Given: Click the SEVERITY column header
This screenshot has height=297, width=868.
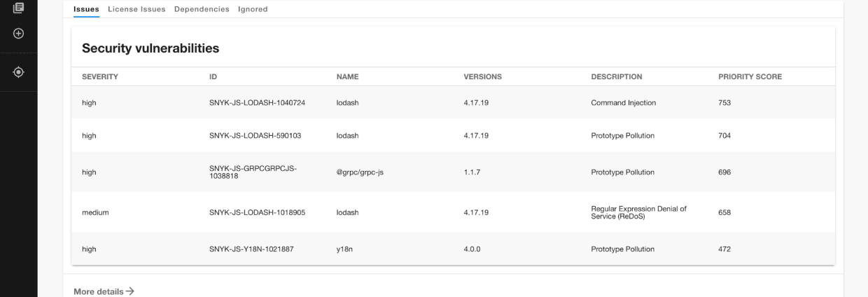Looking at the screenshot, I should [100, 76].
